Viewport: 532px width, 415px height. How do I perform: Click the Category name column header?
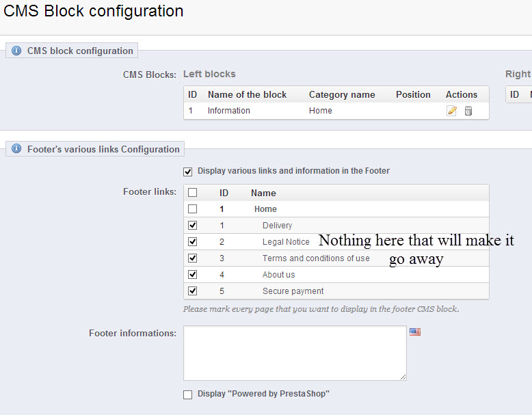[x=342, y=94]
